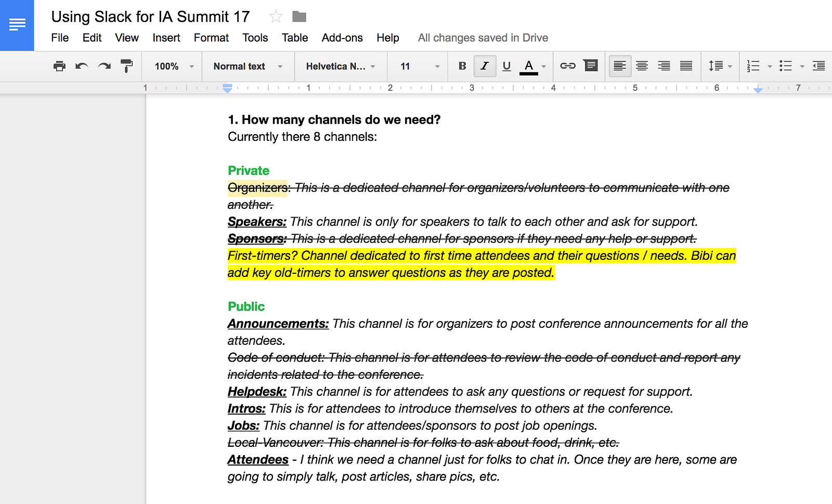
Task: Open the font size 11 dropdown
Action: coord(420,67)
